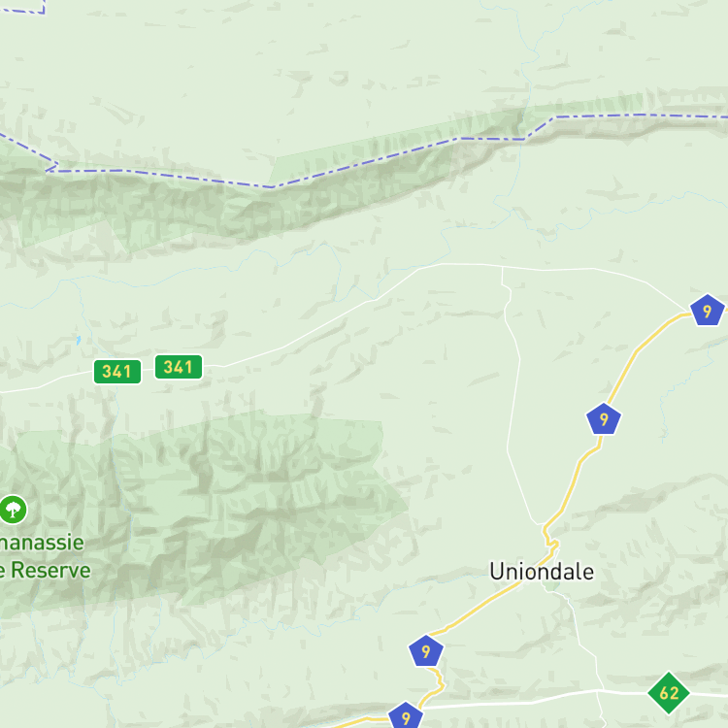Click the white road between the 341 shields

tap(148, 370)
